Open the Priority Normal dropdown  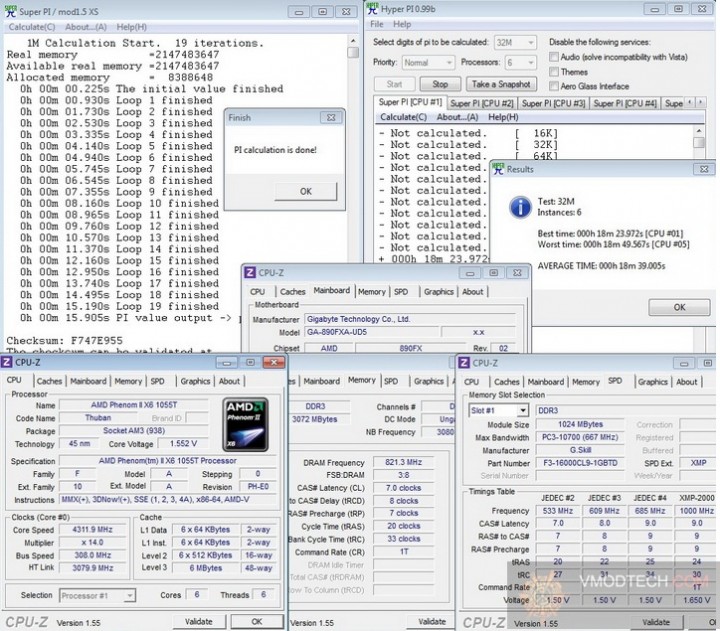click(428, 62)
